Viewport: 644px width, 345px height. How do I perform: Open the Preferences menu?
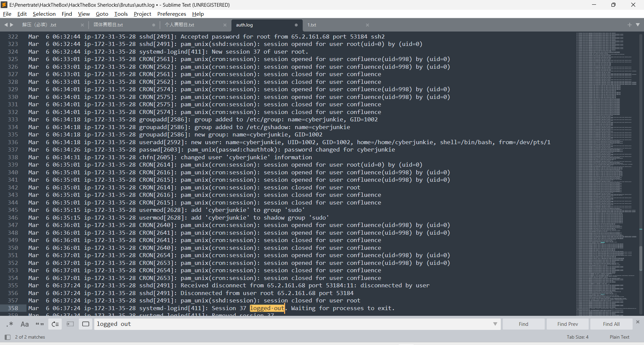[x=171, y=14]
